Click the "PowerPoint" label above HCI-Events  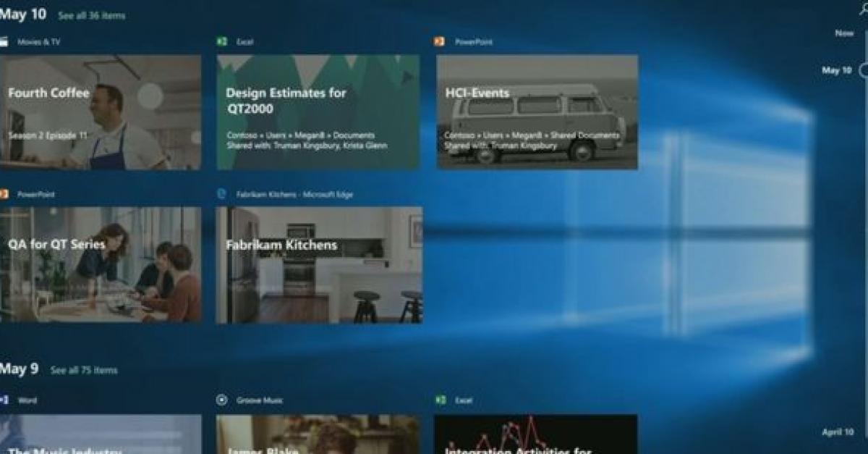(474, 42)
